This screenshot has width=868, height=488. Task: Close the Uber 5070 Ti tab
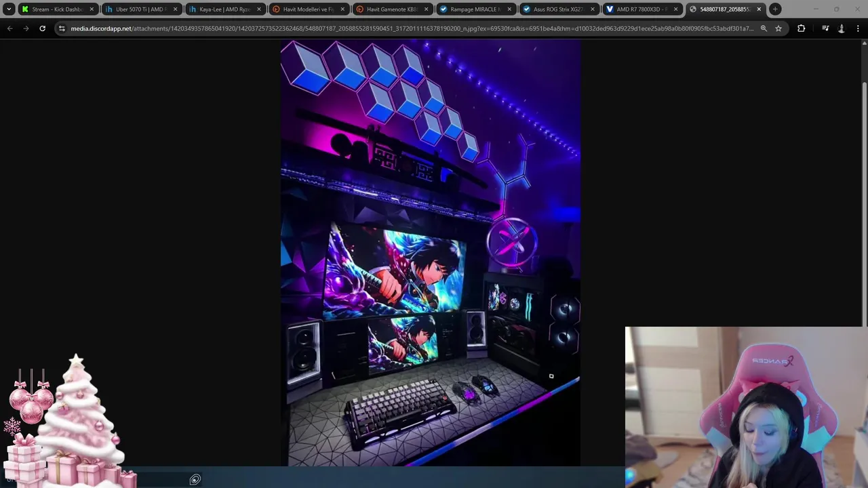coord(175,9)
